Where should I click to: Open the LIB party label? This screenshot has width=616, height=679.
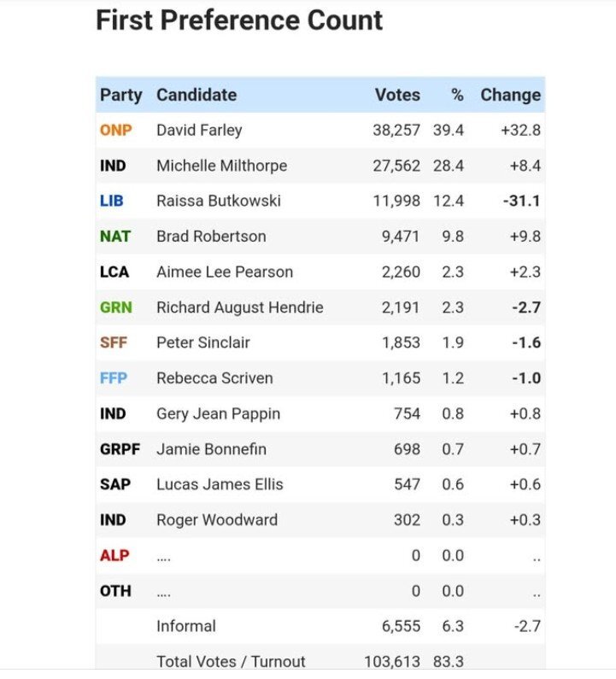pyautogui.click(x=112, y=201)
